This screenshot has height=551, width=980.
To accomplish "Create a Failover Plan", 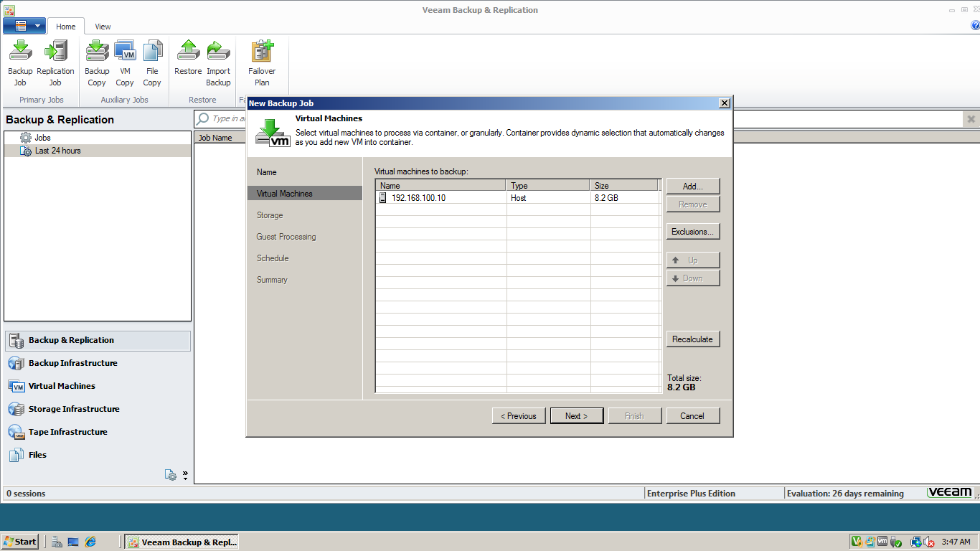I will click(261, 61).
